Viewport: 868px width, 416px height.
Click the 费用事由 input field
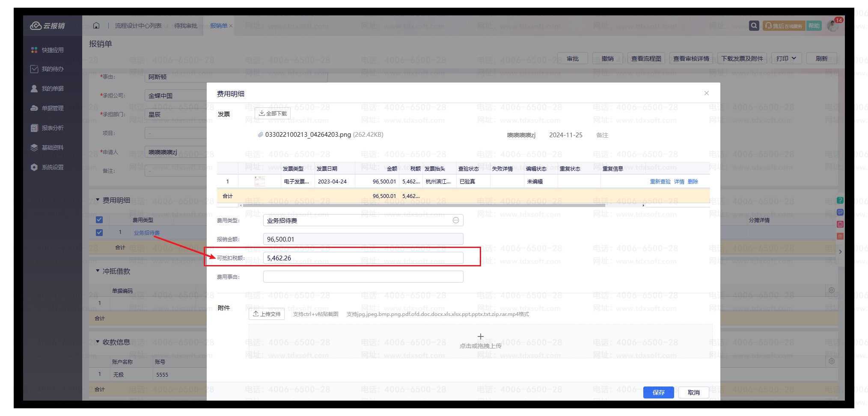[363, 277]
